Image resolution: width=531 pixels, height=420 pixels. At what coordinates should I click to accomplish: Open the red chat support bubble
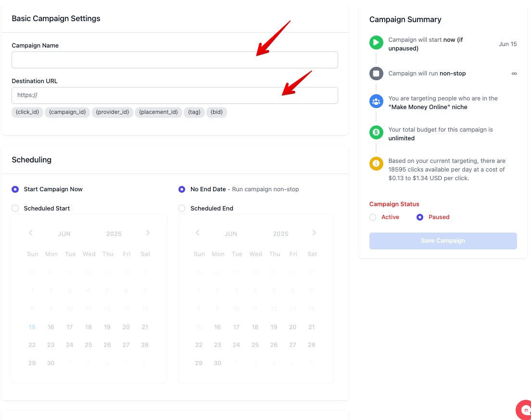[524, 410]
